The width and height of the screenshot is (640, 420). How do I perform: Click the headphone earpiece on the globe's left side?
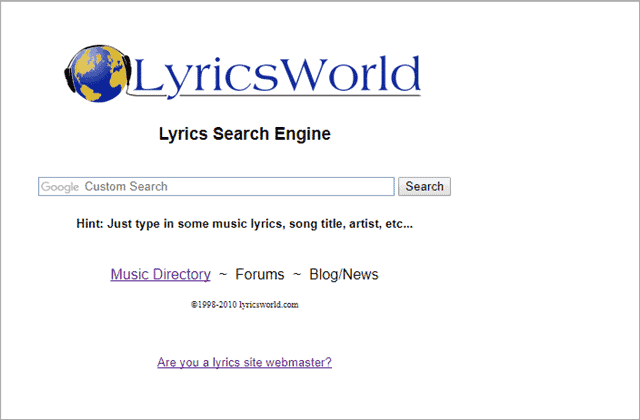point(68,80)
